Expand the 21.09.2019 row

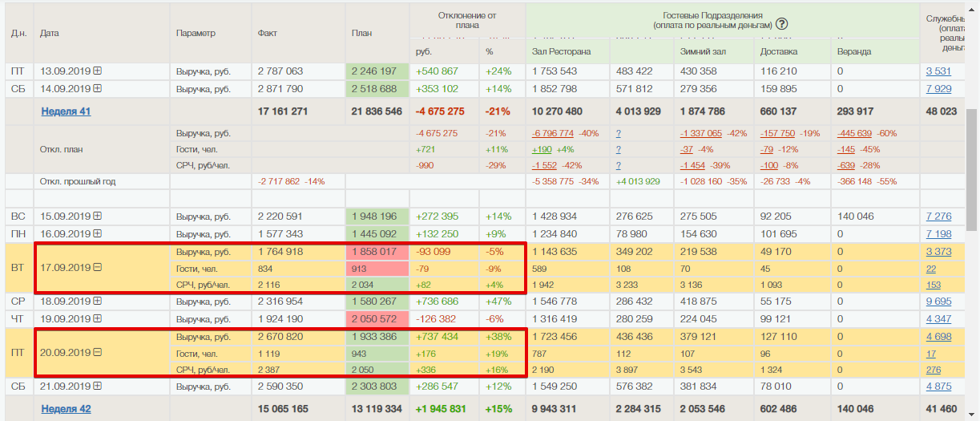click(x=98, y=387)
